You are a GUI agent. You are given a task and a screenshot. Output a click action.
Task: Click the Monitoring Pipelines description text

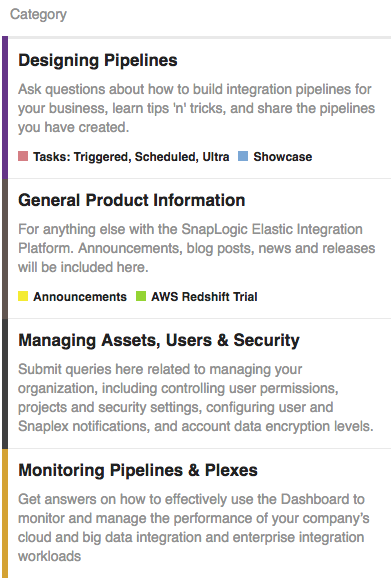[193, 527]
